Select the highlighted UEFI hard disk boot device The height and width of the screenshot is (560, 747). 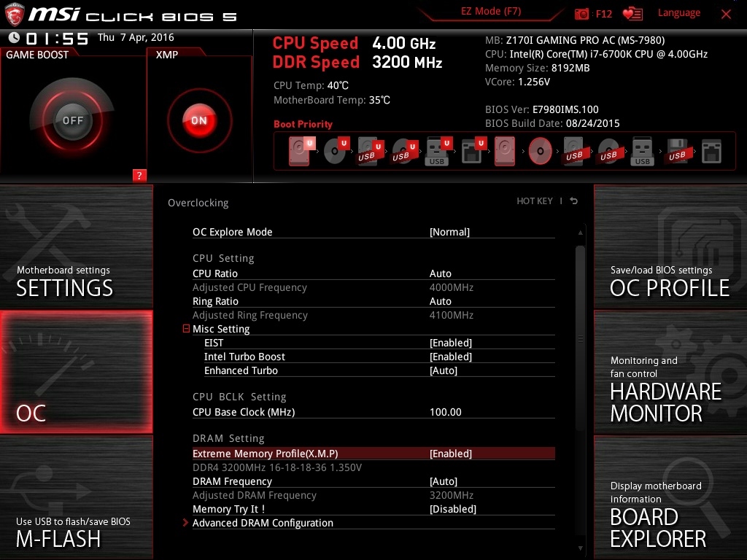pyautogui.click(x=301, y=151)
